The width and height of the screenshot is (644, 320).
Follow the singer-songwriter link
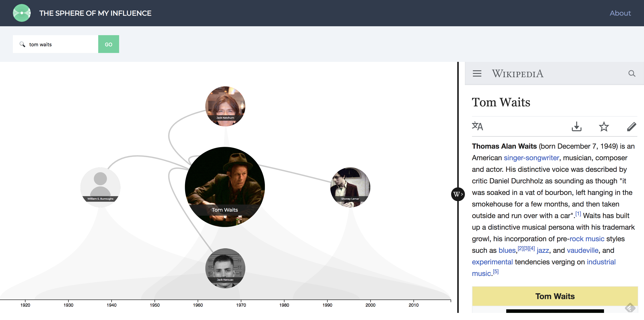coord(531,158)
